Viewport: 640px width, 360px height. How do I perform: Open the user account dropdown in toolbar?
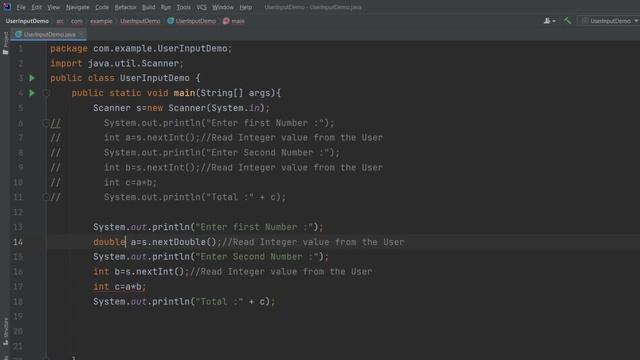coord(549,21)
